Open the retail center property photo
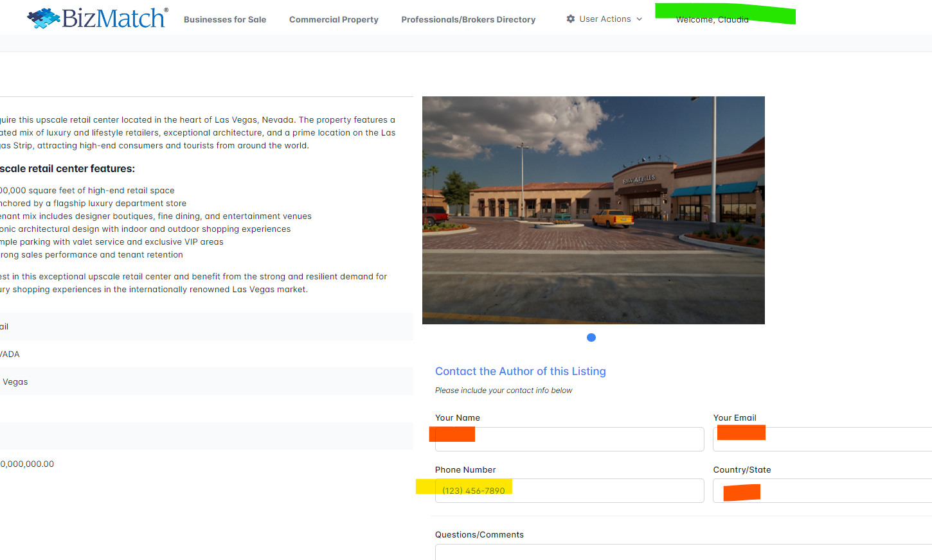Screen dimensions: 932x560 pyautogui.click(x=593, y=210)
